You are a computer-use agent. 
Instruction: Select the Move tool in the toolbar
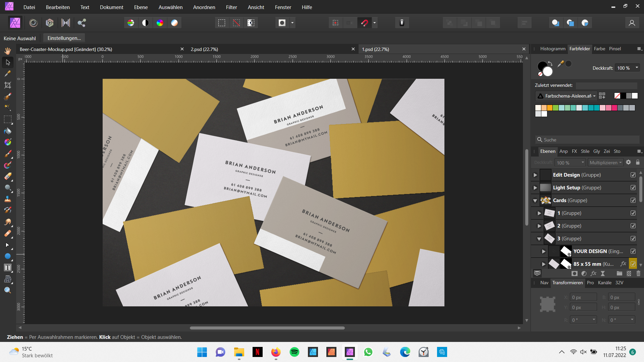tap(7, 62)
